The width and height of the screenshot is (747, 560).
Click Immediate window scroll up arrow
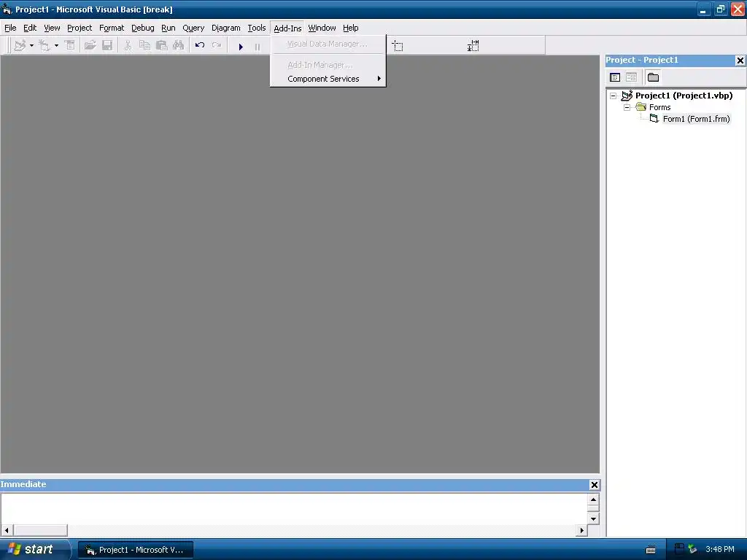click(593, 499)
